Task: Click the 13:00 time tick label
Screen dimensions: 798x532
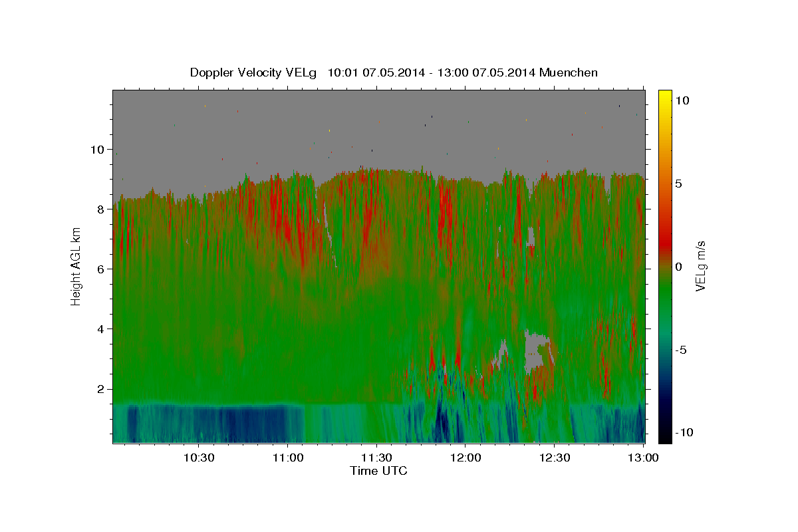Action: click(x=644, y=458)
